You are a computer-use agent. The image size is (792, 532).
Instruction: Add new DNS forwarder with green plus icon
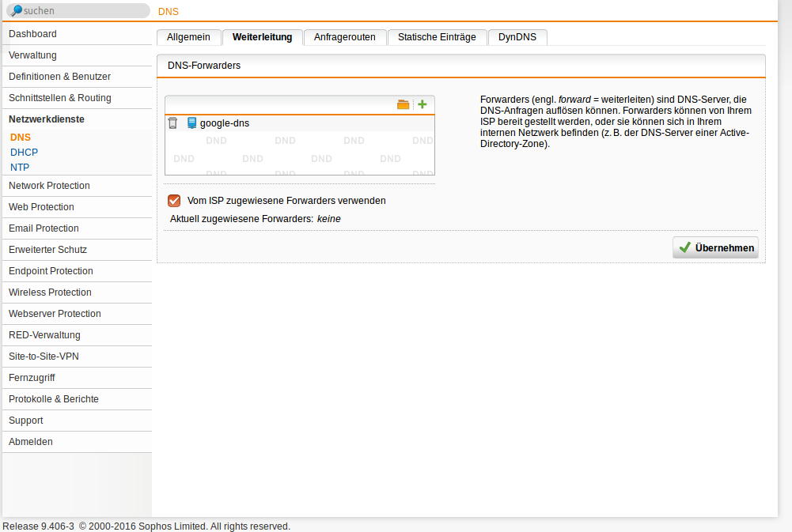pos(421,104)
